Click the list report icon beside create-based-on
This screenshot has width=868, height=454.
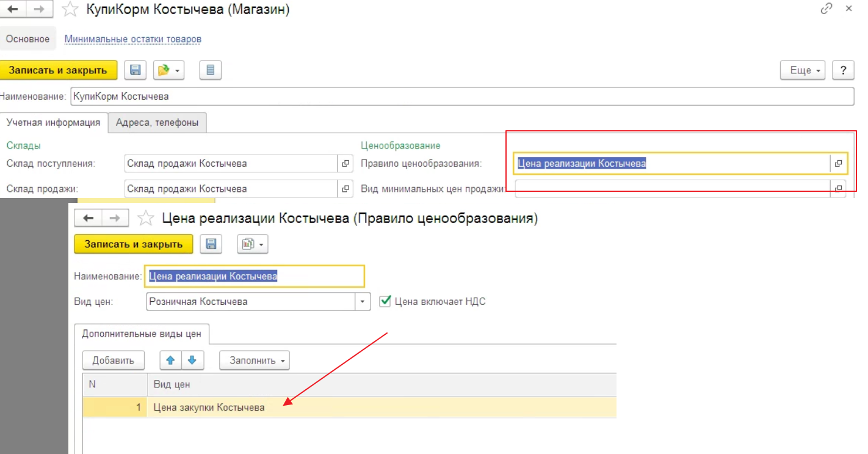point(211,70)
